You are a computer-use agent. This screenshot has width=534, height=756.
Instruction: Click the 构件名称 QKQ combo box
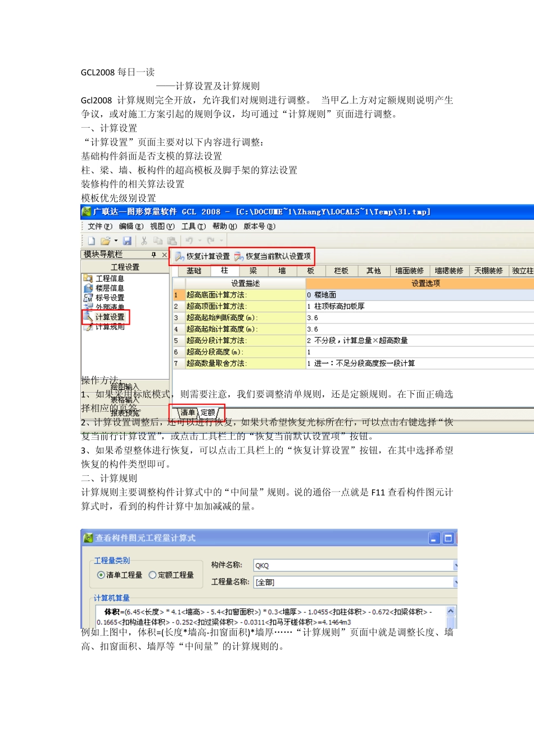355,565
